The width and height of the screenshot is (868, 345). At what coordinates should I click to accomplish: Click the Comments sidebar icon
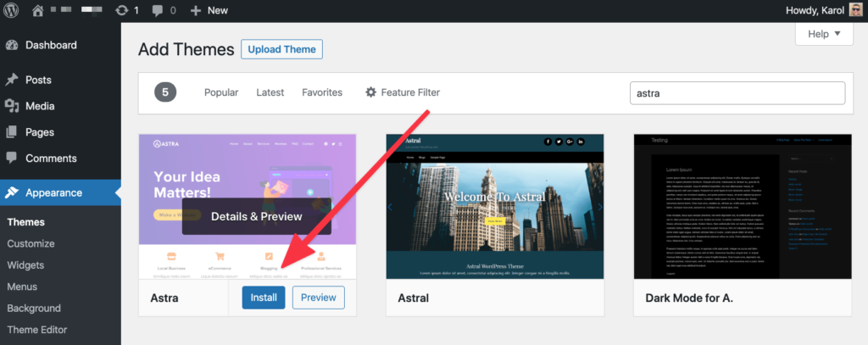pyautogui.click(x=12, y=159)
